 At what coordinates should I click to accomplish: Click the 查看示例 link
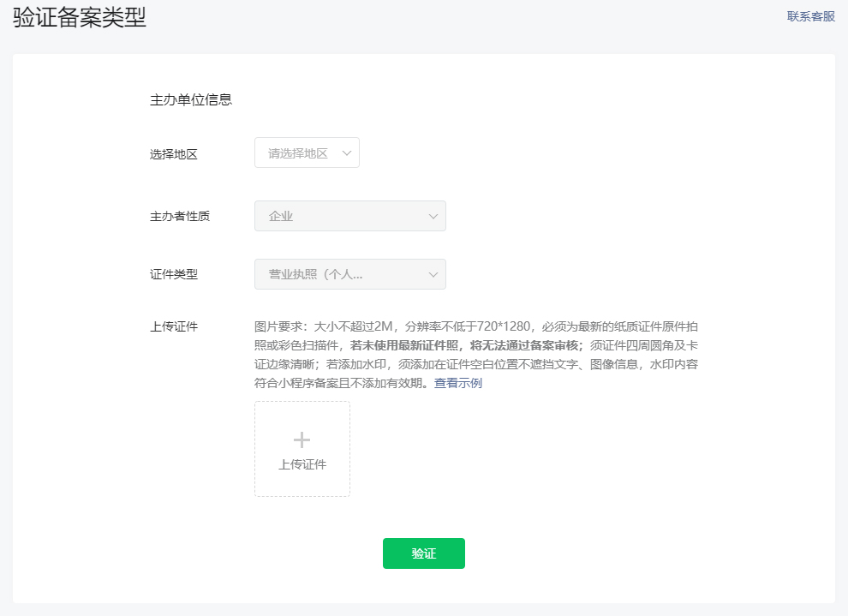pyautogui.click(x=457, y=383)
